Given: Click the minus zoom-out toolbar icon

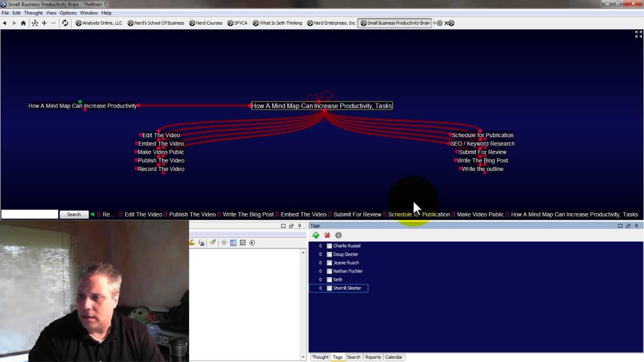Looking at the screenshot, I should coord(53,23).
